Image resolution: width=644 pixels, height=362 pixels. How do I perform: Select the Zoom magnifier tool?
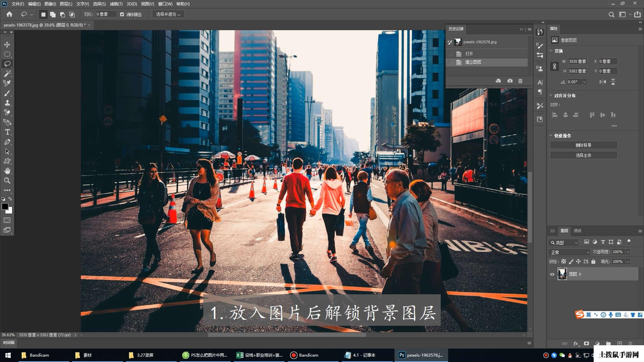pyautogui.click(x=7, y=181)
